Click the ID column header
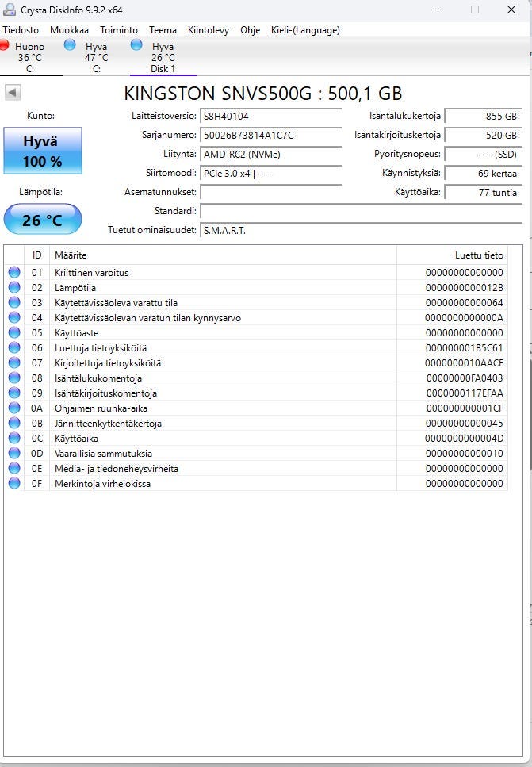 pos(36,255)
